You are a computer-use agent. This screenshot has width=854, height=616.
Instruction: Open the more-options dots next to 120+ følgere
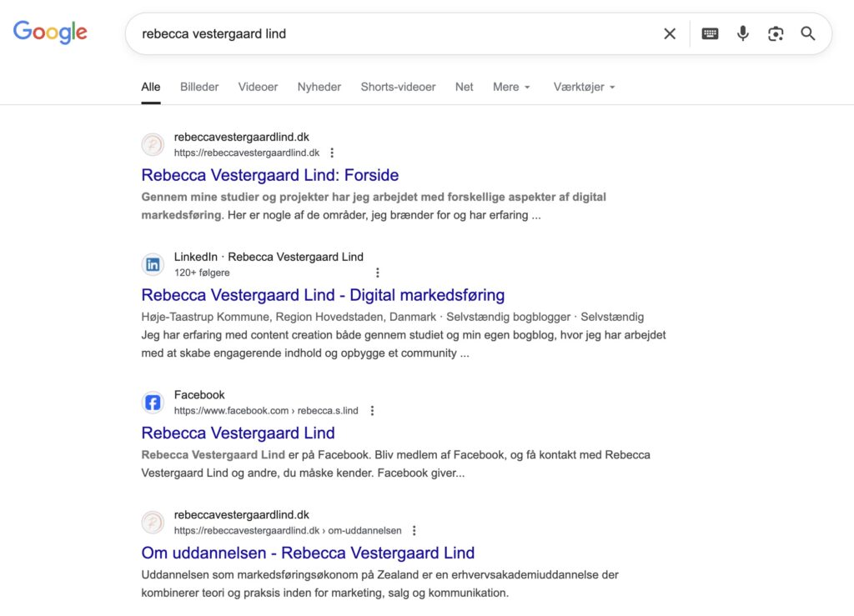[378, 273]
